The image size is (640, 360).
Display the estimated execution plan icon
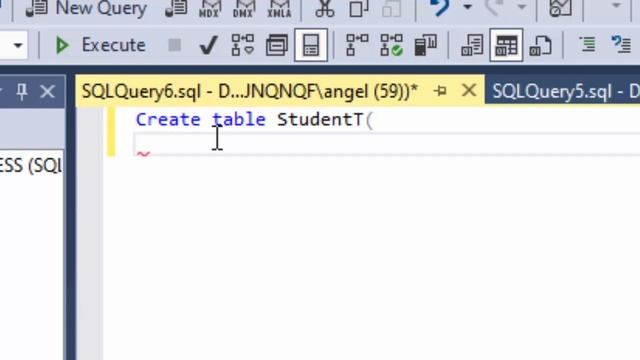click(242, 45)
